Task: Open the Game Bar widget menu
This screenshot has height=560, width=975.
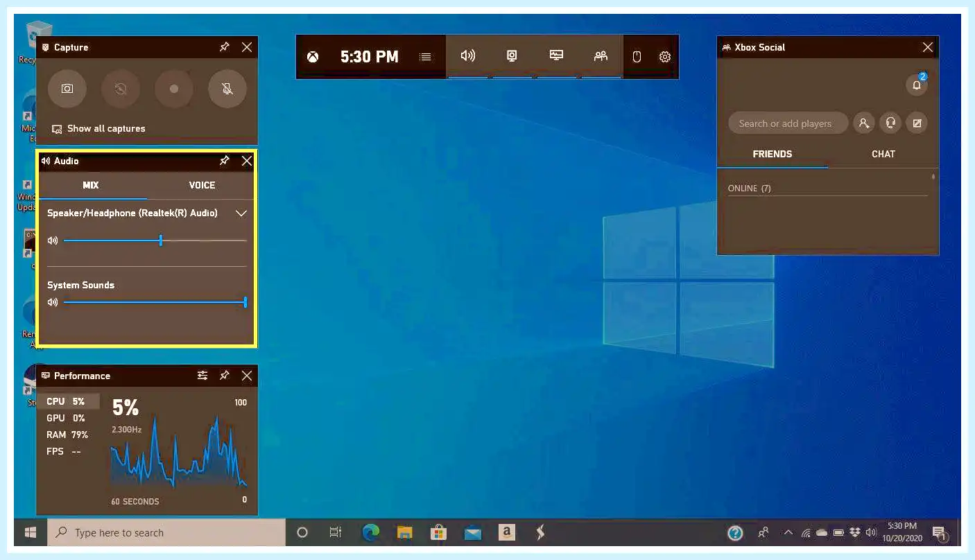Action: pyautogui.click(x=426, y=57)
